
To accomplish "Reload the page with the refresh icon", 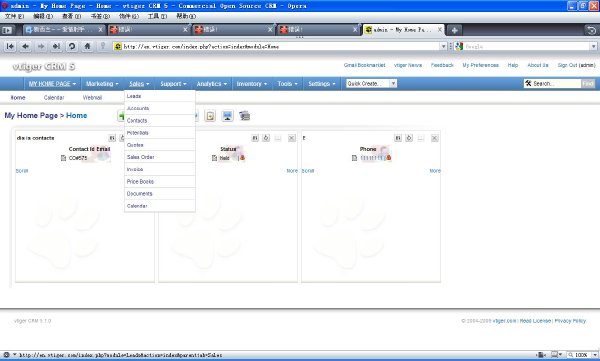I will [x=72, y=46].
